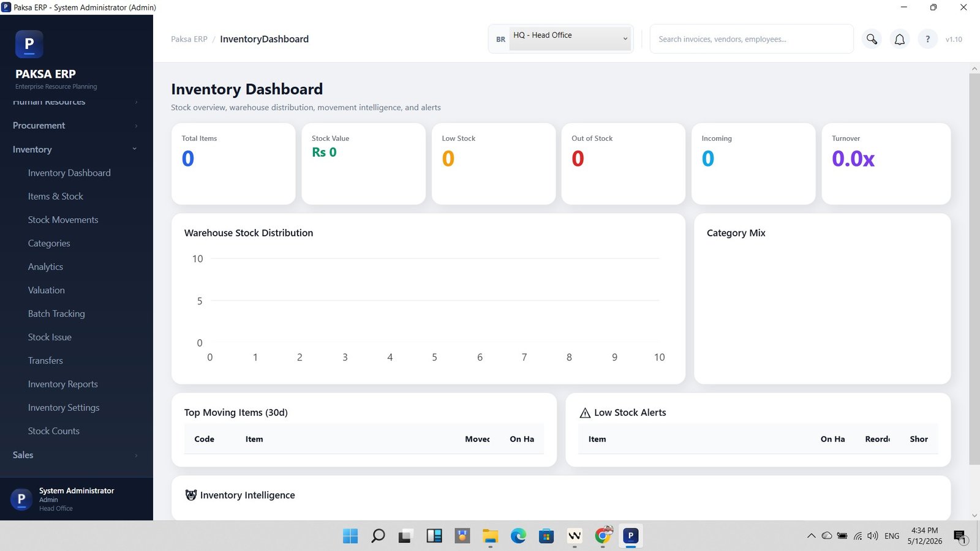Click the Turnover card
This screenshot has height=551, width=980.
886,164
